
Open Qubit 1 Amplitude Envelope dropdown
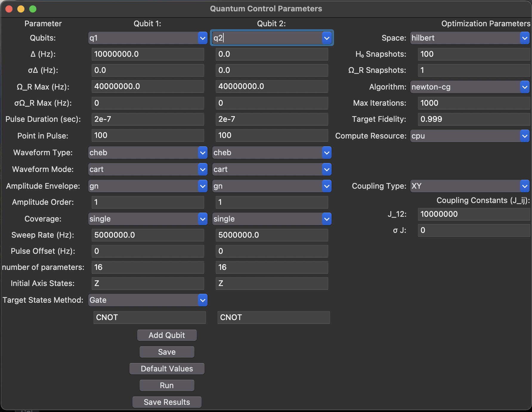tap(148, 186)
